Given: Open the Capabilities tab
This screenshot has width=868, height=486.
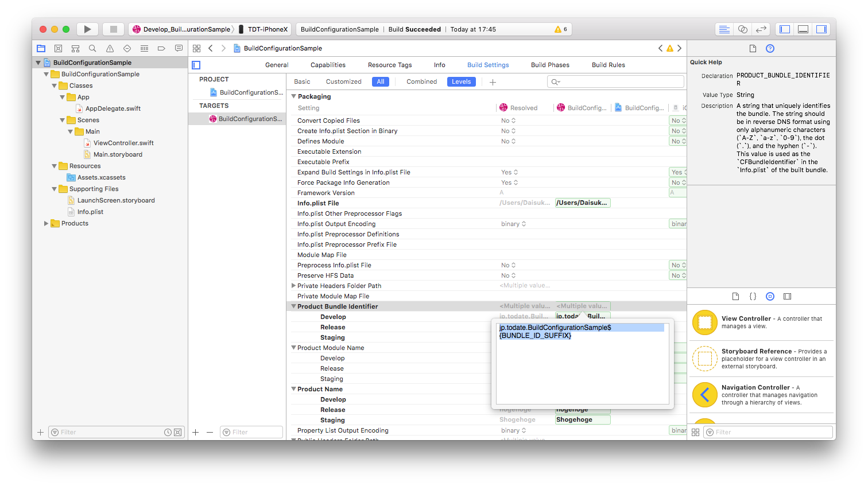Looking at the screenshot, I should (328, 65).
